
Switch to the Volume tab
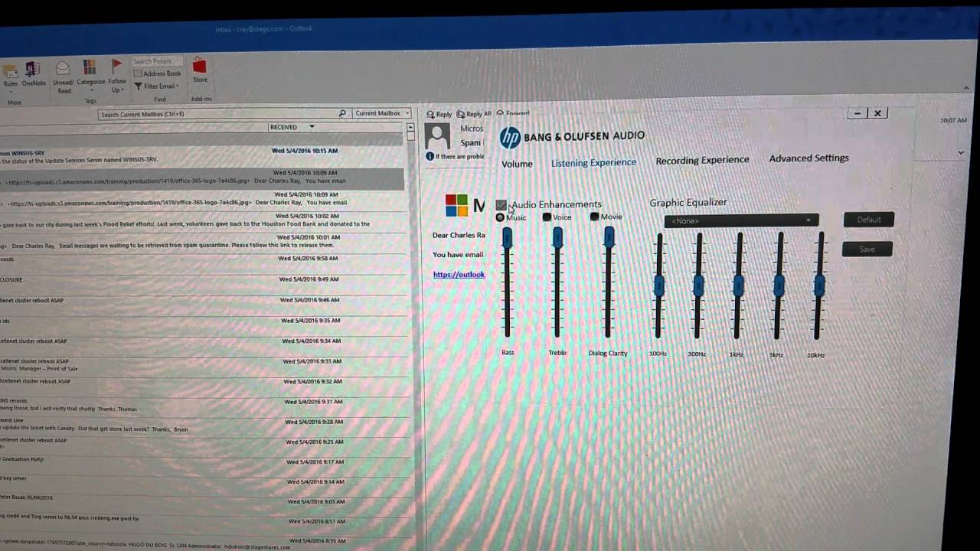(x=517, y=164)
